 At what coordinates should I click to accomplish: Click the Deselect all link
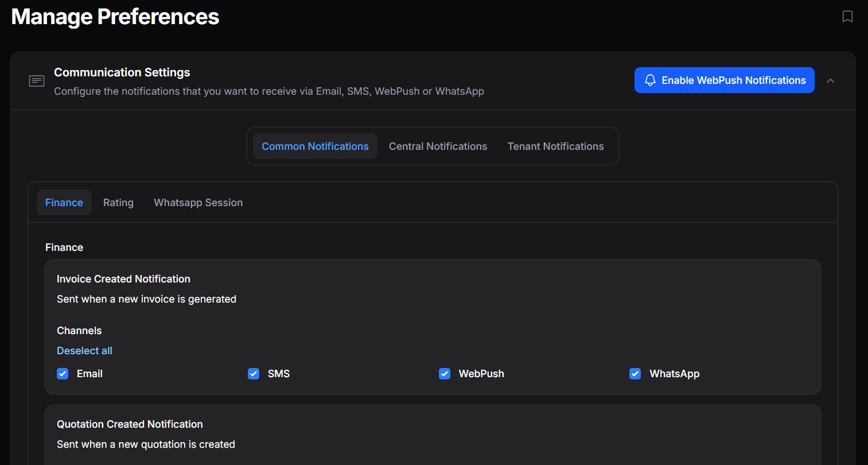pyautogui.click(x=84, y=351)
